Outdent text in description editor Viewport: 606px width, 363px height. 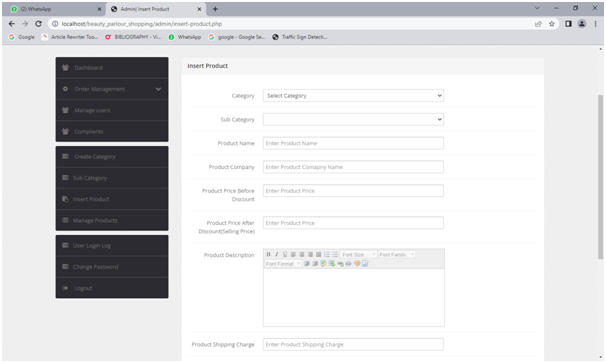[315, 264]
